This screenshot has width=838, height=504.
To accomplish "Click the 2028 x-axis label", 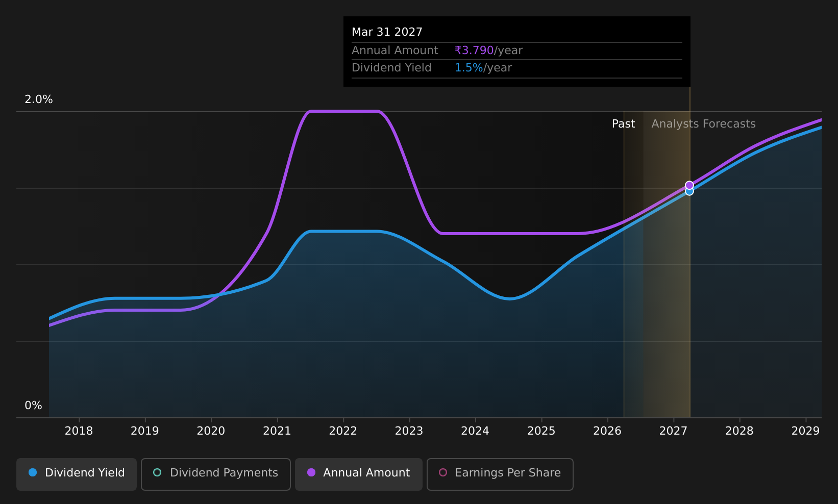I will 740,431.
